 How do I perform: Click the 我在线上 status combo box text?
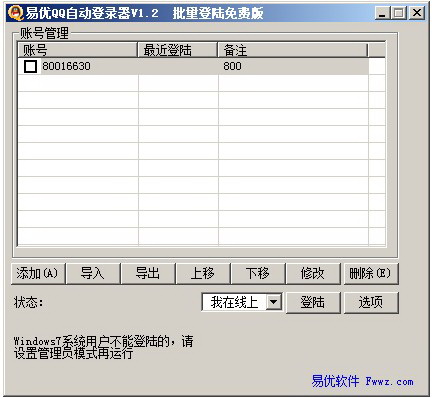pyautogui.click(x=234, y=302)
